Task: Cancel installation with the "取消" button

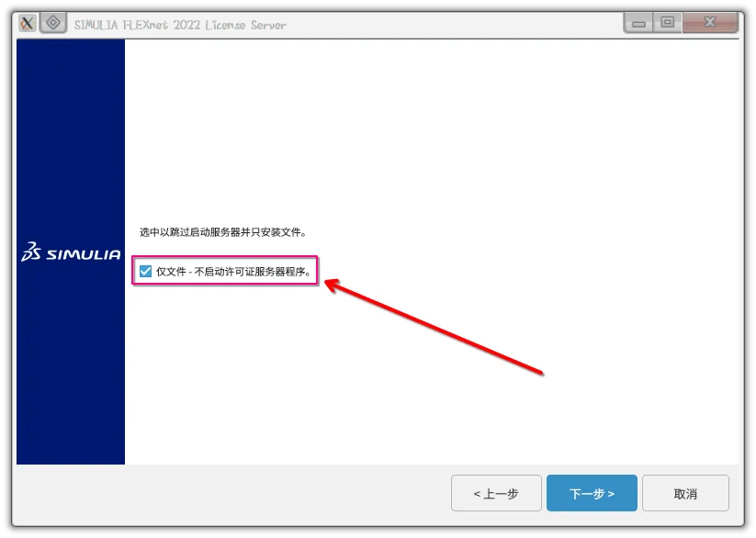Action: point(685,494)
